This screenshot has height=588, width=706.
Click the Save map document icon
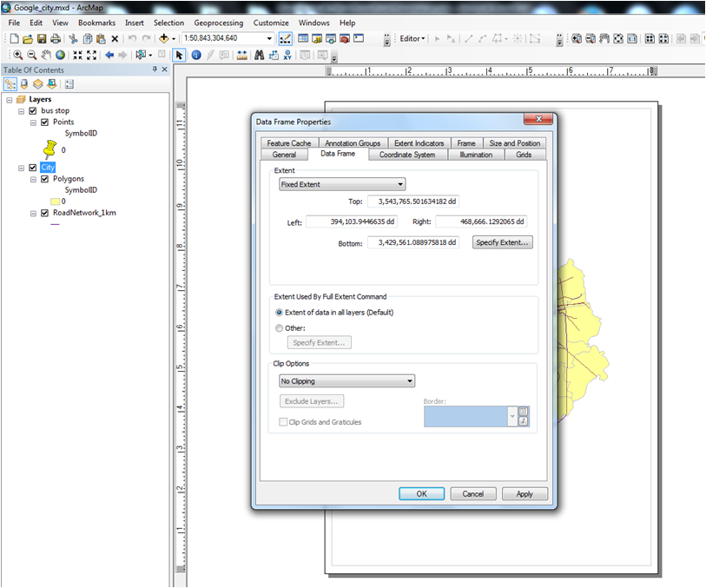pyautogui.click(x=41, y=39)
